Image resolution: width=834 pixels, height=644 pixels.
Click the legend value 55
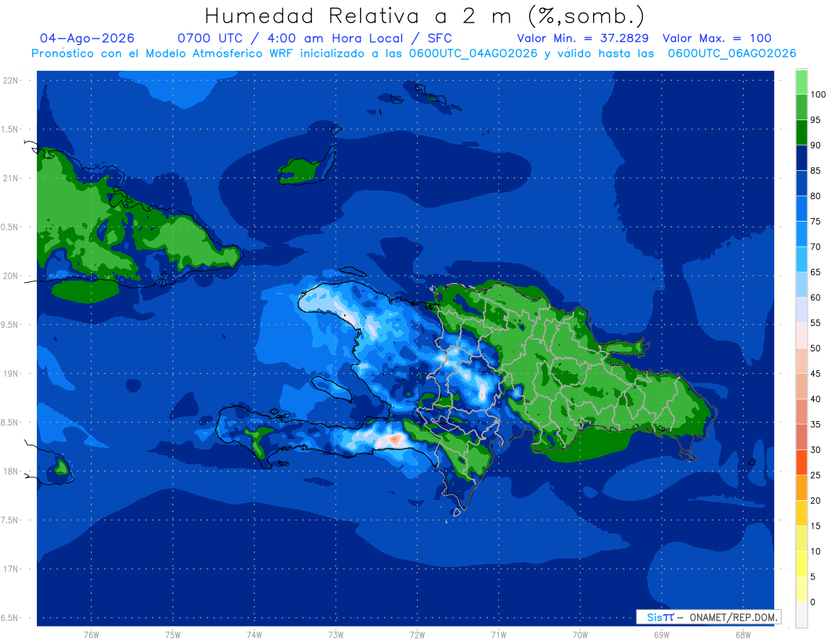[816, 323]
